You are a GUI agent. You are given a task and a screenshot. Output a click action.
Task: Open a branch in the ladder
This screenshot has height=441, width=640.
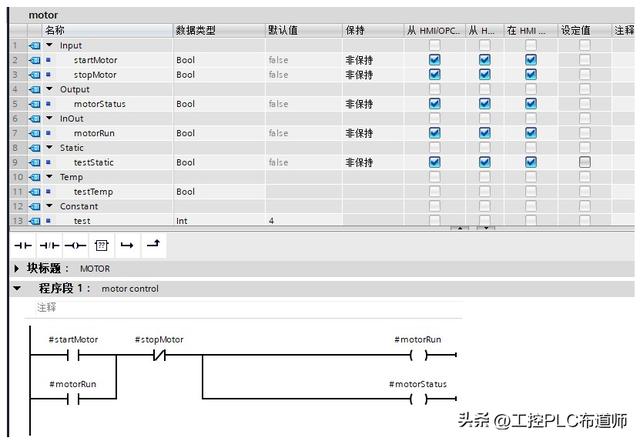[127, 245]
